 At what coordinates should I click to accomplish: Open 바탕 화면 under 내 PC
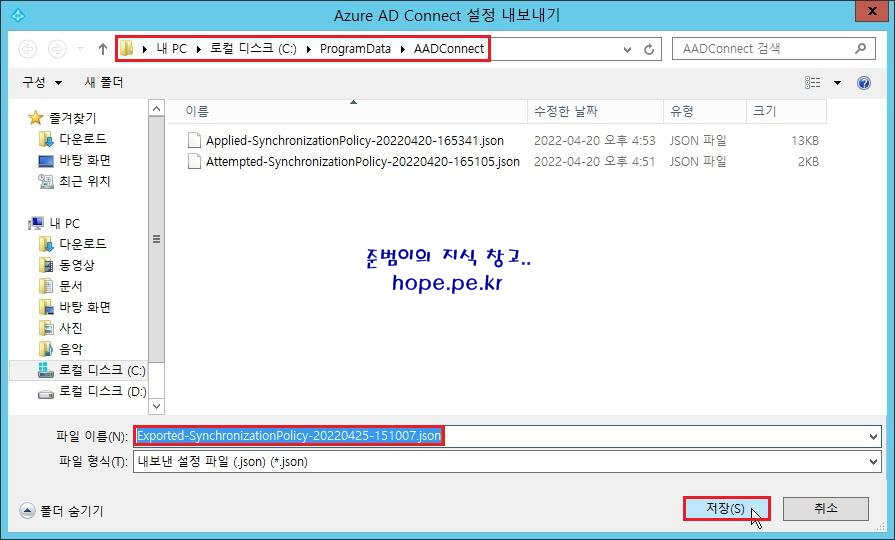tap(84, 307)
